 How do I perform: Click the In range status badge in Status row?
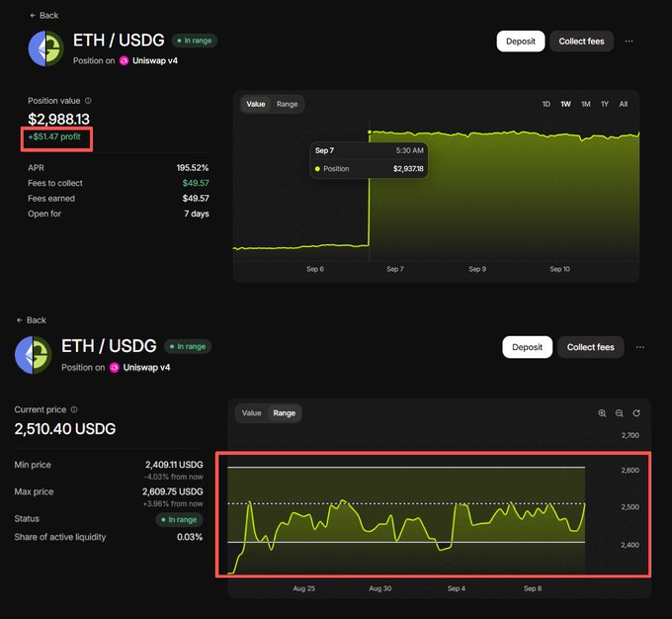pos(179,519)
